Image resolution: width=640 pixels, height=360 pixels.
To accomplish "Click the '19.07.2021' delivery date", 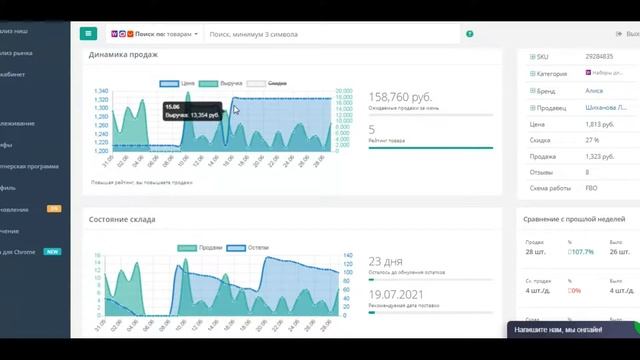I will pyautogui.click(x=396, y=295).
